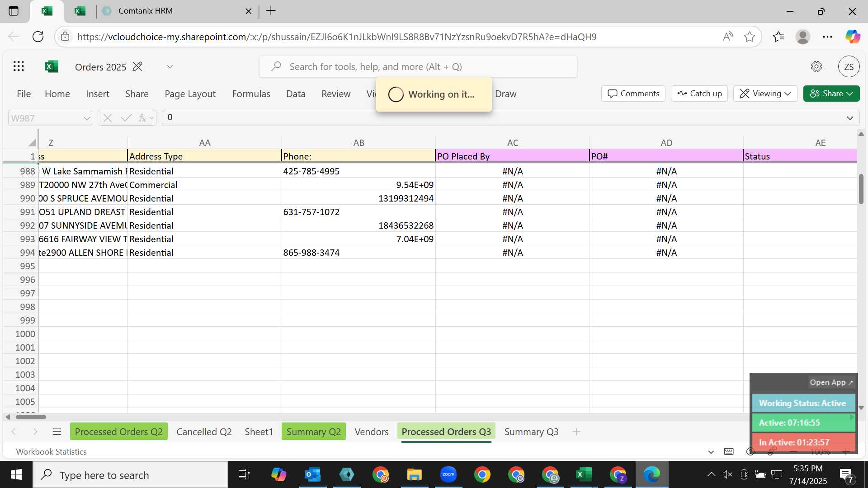Switch to the Summary Q3 sheet
The height and width of the screenshot is (488, 868).
point(531,432)
